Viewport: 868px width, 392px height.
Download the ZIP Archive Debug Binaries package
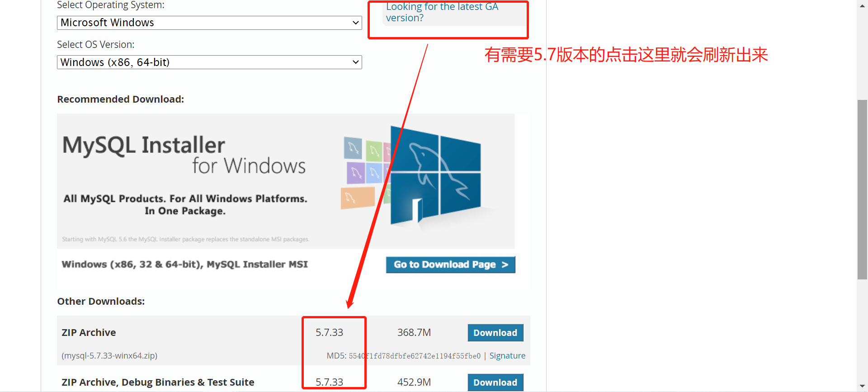(495, 383)
